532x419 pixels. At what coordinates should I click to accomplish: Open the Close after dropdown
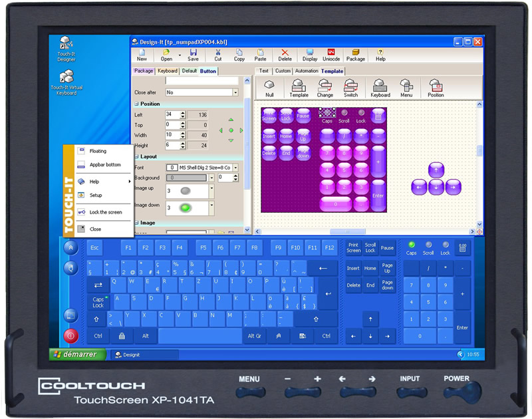point(235,92)
